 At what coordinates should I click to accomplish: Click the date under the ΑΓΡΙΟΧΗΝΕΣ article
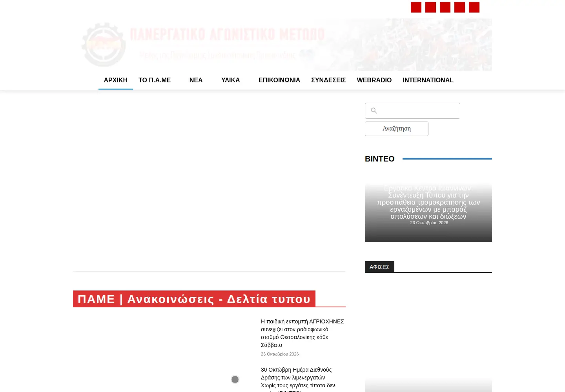point(280,354)
